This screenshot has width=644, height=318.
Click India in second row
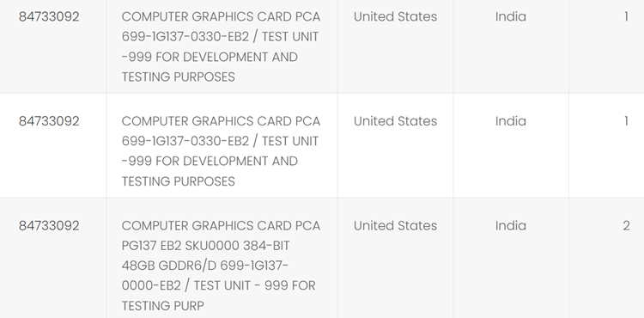click(x=511, y=121)
